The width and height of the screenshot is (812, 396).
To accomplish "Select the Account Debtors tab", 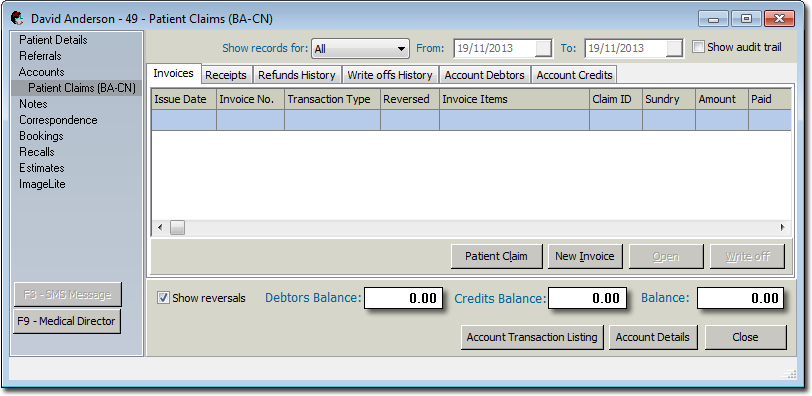I will (x=485, y=75).
